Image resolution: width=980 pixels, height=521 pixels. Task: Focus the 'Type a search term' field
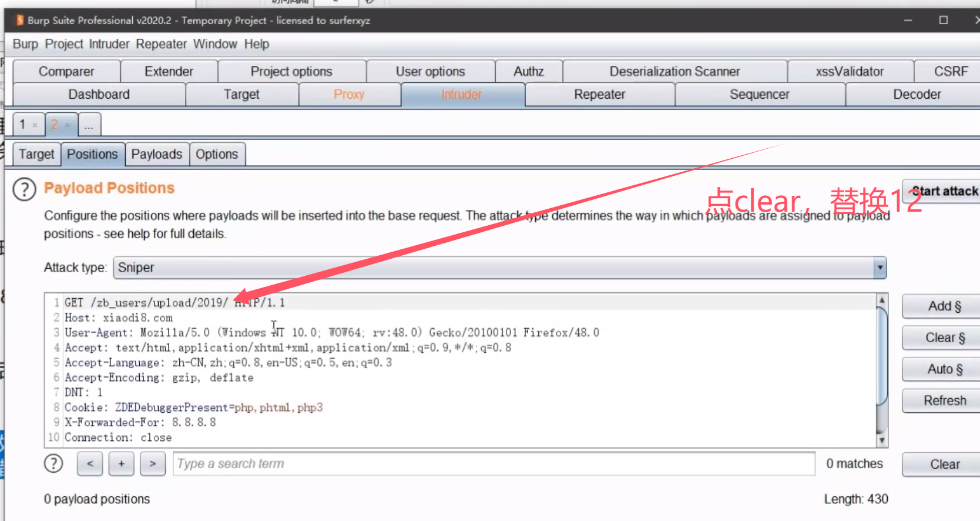click(494, 464)
